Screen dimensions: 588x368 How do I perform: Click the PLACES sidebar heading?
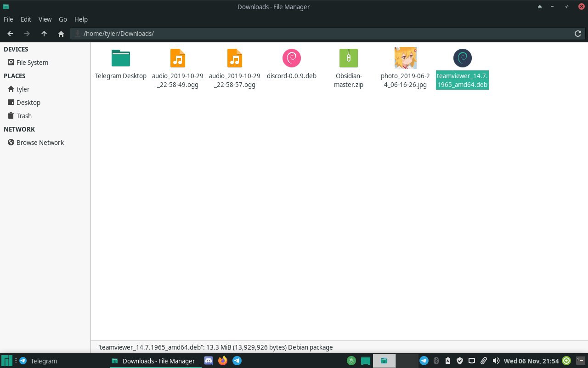point(15,76)
